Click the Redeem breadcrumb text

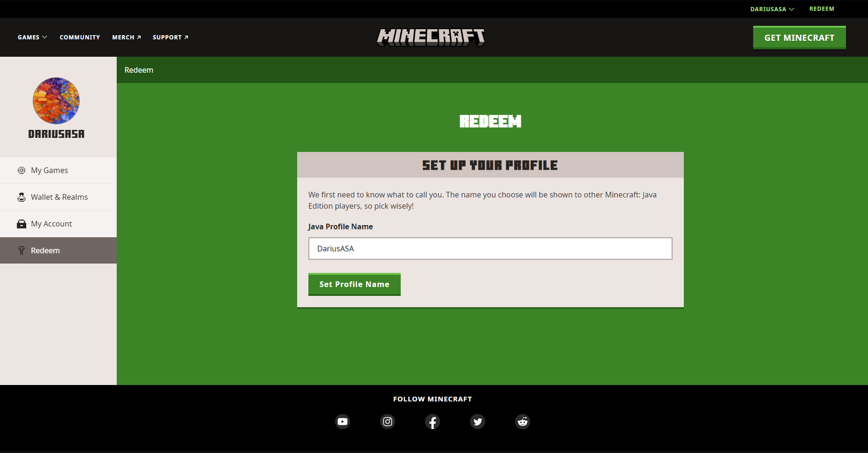(x=139, y=70)
